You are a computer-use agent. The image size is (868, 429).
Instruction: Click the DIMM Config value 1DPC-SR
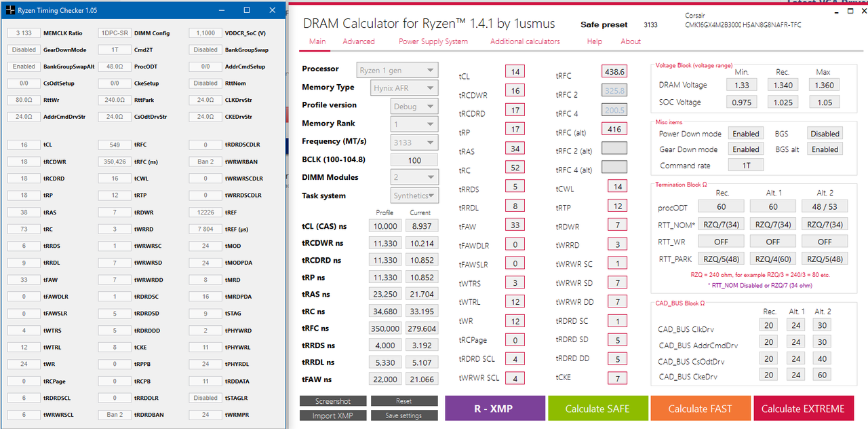[x=115, y=33]
